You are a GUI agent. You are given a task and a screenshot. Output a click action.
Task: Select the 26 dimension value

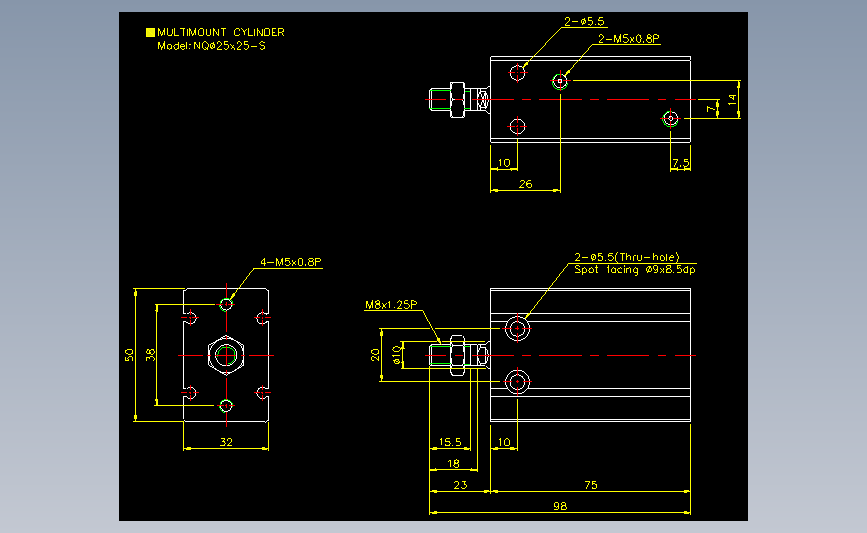pos(525,184)
